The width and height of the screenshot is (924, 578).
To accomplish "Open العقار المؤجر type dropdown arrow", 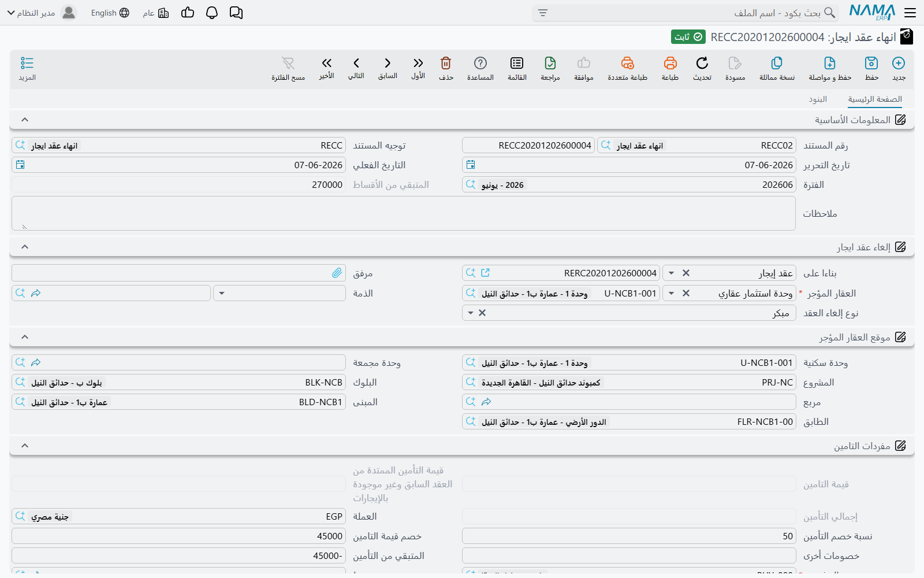I will [x=671, y=294].
